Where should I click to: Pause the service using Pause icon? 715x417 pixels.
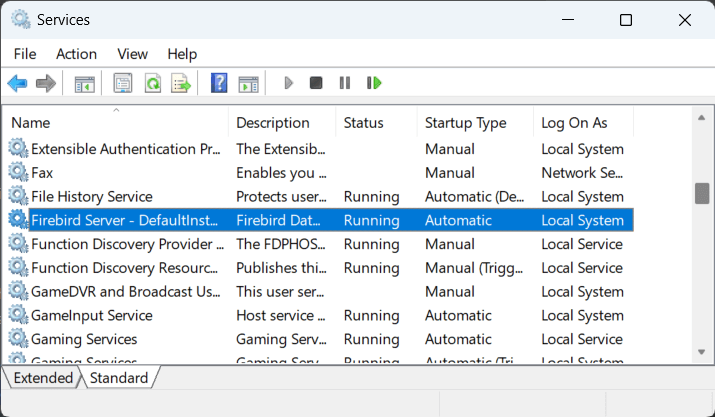[x=344, y=83]
